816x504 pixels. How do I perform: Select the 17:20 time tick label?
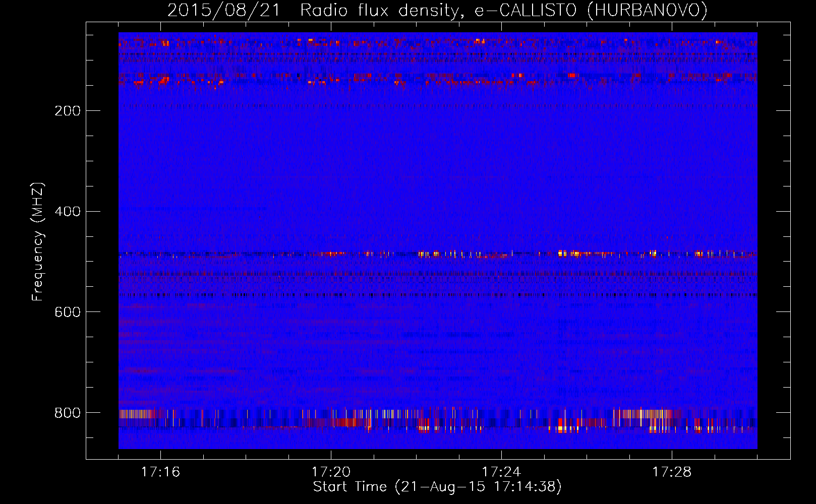tap(331, 472)
